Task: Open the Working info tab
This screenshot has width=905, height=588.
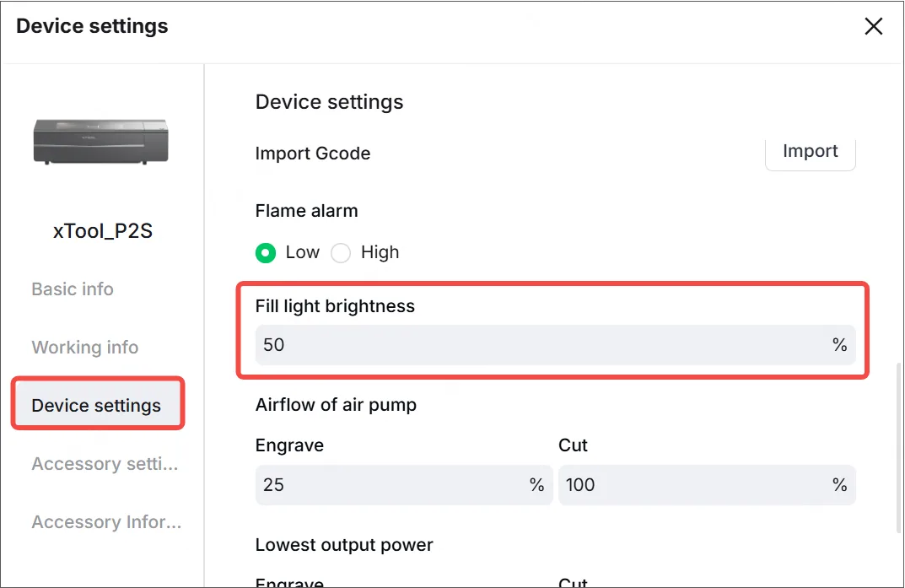Action: [85, 347]
